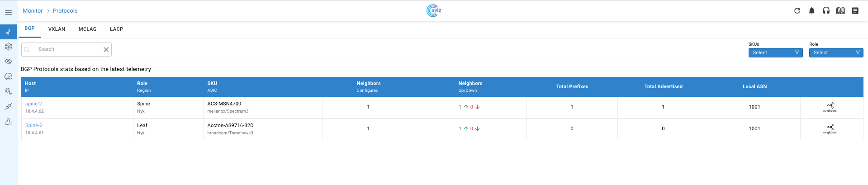Click the plug connector sidebar icon
Viewport: 868px width, 185px height.
tap(8, 107)
